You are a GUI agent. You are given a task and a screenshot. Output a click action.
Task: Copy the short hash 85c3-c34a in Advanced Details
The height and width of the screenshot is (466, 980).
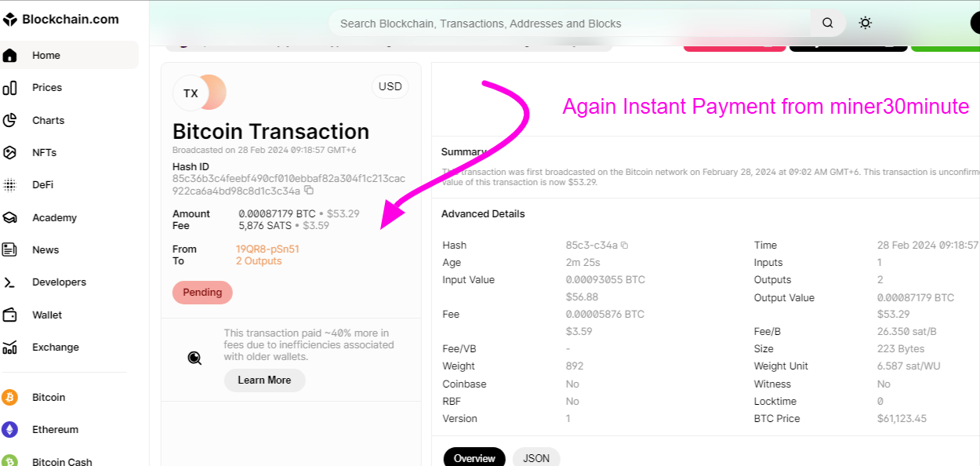point(625,246)
